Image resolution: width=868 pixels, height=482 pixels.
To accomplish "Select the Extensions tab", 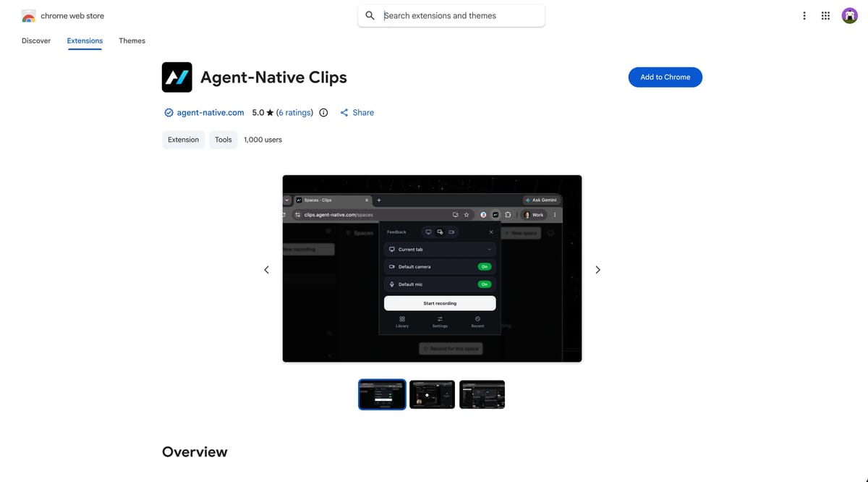I will 85,41.
